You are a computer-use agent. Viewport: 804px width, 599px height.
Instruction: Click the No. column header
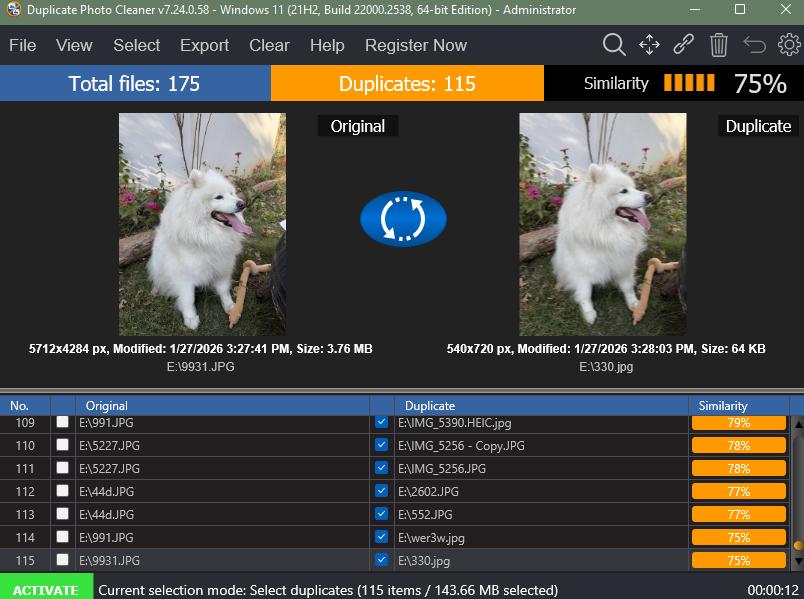pyautogui.click(x=25, y=406)
